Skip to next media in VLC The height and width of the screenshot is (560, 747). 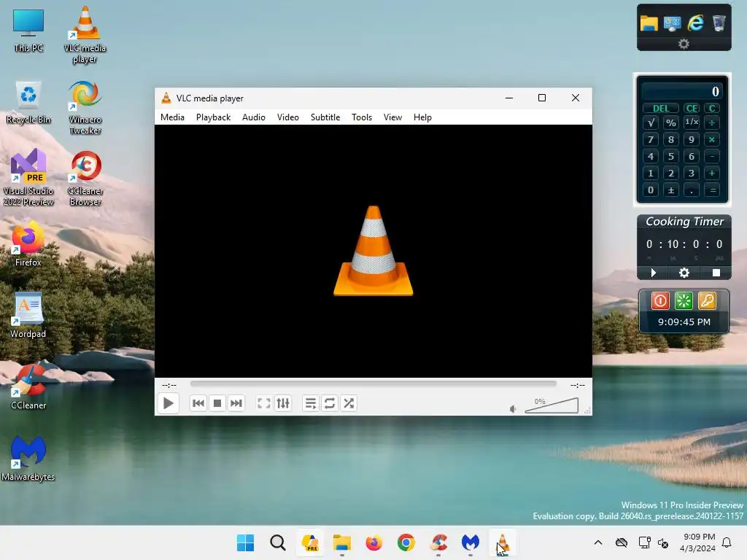click(236, 403)
